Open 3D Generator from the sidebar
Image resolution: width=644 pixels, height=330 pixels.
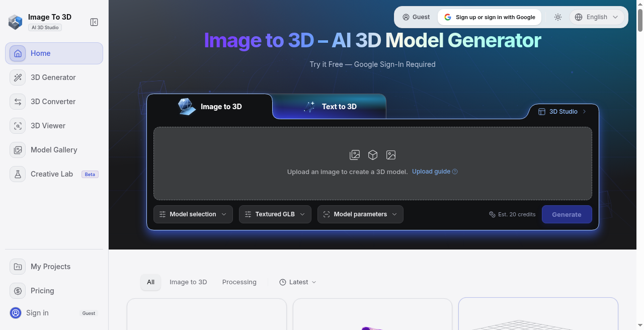click(54, 77)
